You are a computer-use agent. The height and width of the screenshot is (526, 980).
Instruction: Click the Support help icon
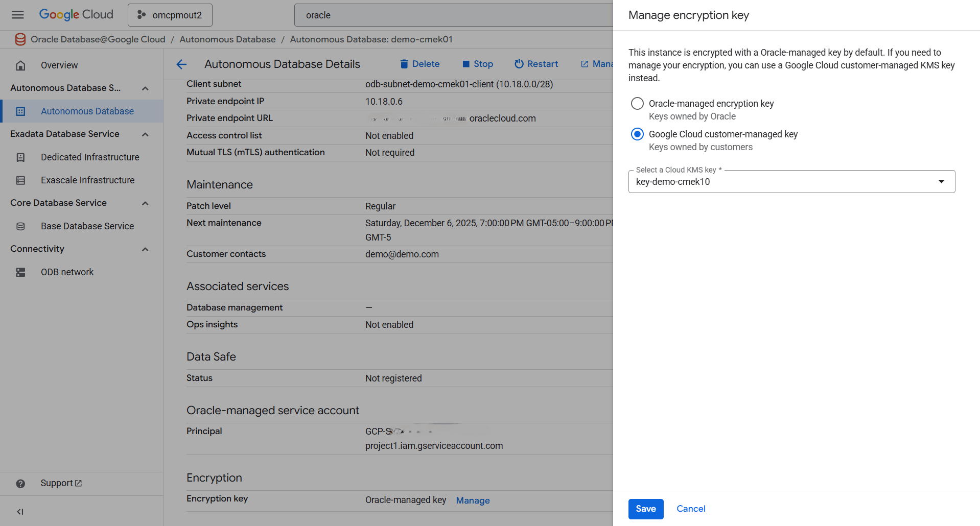coord(20,484)
